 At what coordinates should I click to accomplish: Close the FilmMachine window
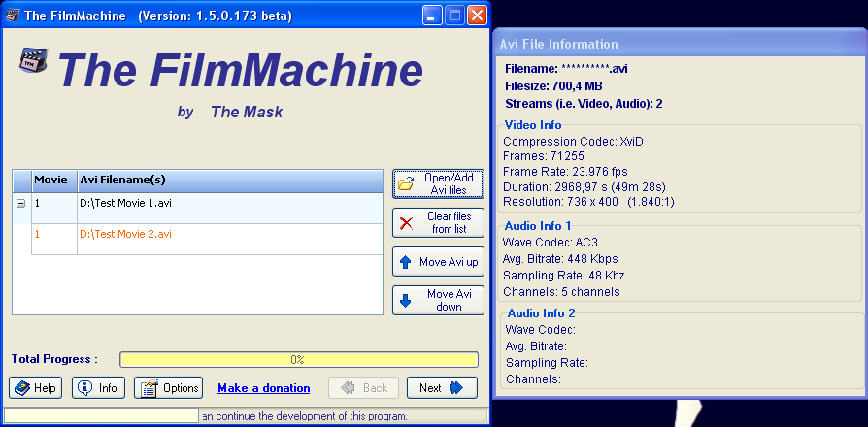point(477,15)
